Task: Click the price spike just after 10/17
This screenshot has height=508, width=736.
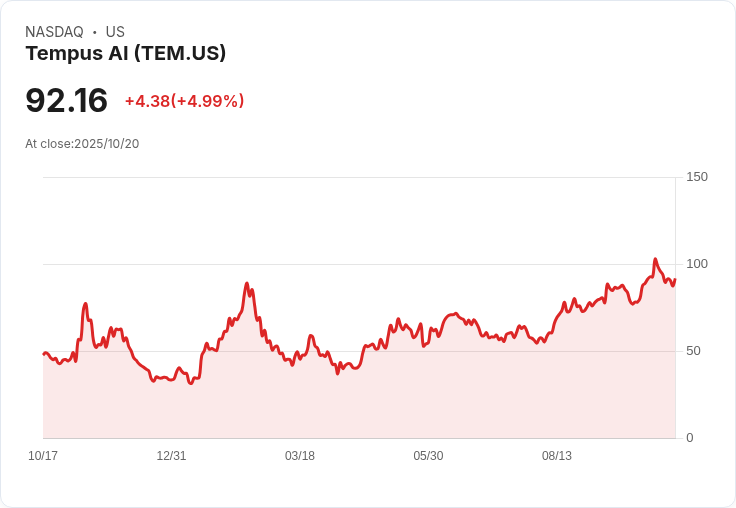Action: [86, 304]
